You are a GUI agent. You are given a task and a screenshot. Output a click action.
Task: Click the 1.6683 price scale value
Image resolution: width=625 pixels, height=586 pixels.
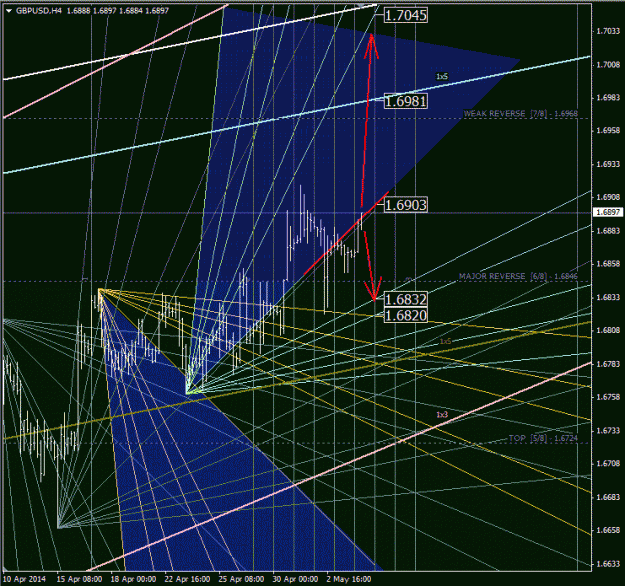608,497
